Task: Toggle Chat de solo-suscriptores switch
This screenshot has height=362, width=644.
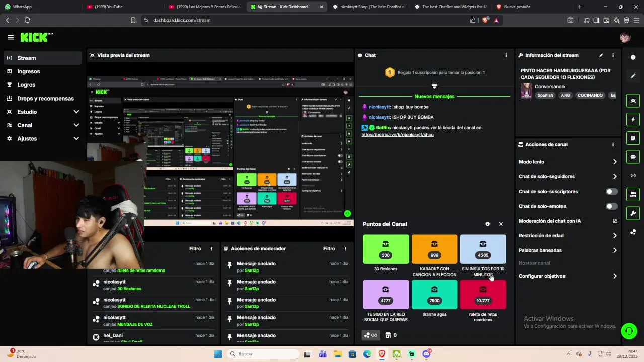Action: (x=612, y=192)
